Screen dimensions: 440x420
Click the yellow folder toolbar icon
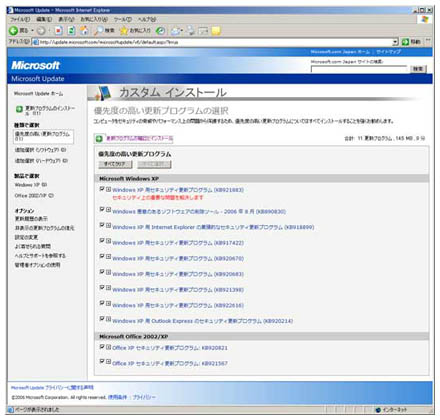tap(216, 31)
